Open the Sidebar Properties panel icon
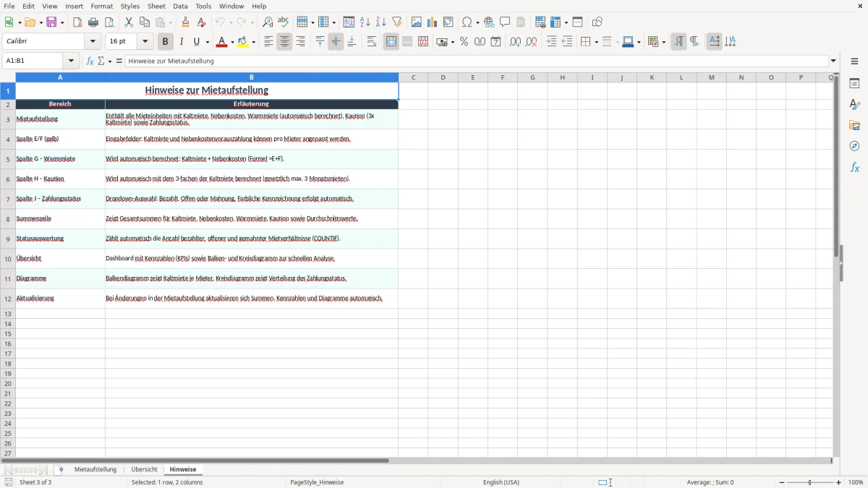Image resolution: width=868 pixels, height=488 pixels. [854, 84]
